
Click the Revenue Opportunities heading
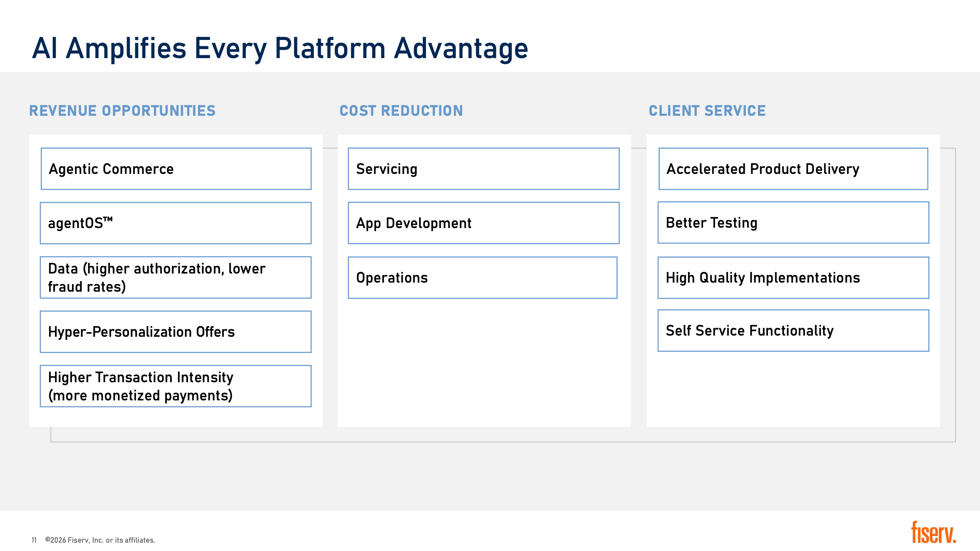122,111
